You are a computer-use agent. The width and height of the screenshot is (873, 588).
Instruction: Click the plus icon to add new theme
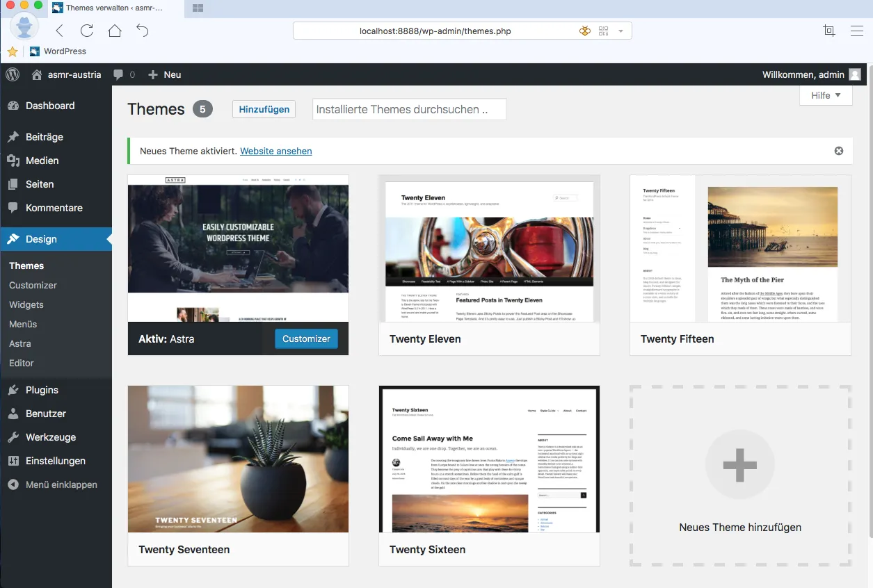(740, 465)
